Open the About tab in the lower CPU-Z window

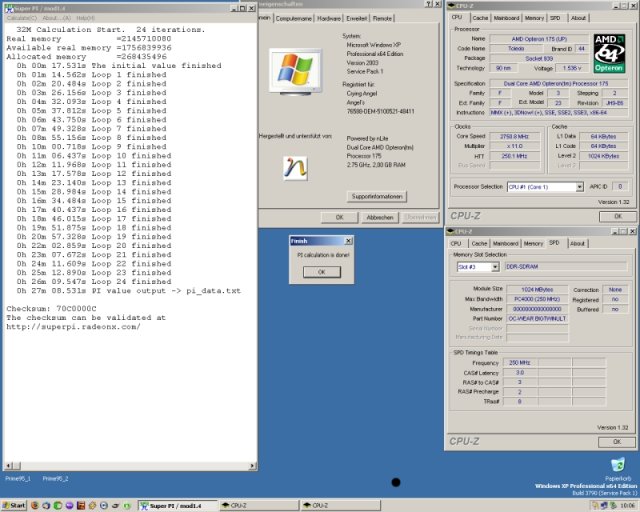(577, 243)
